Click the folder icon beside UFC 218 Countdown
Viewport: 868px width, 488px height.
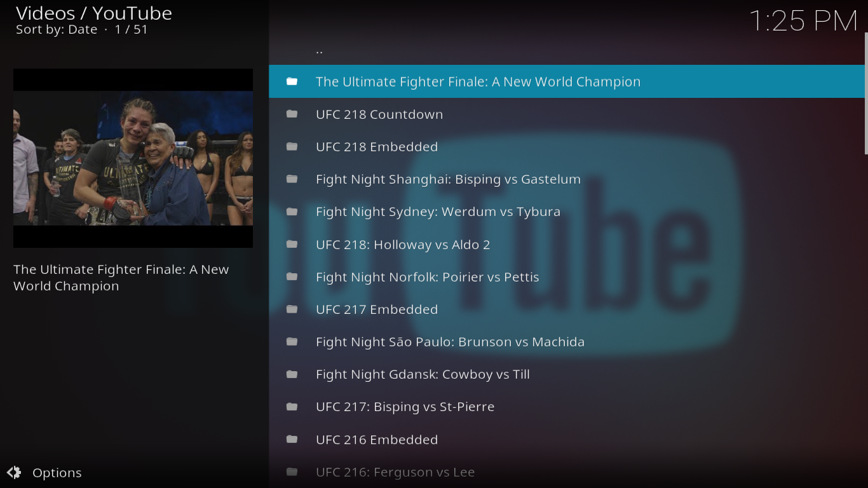(x=292, y=114)
